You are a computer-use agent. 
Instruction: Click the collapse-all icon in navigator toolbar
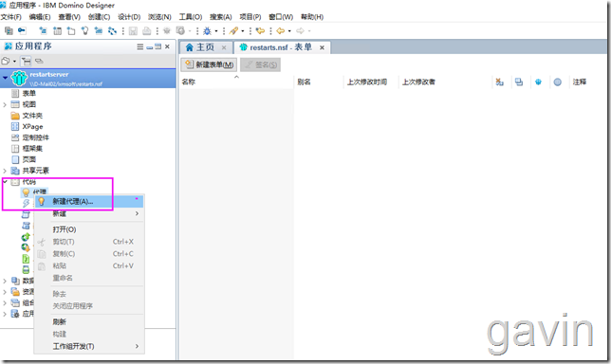(39, 61)
